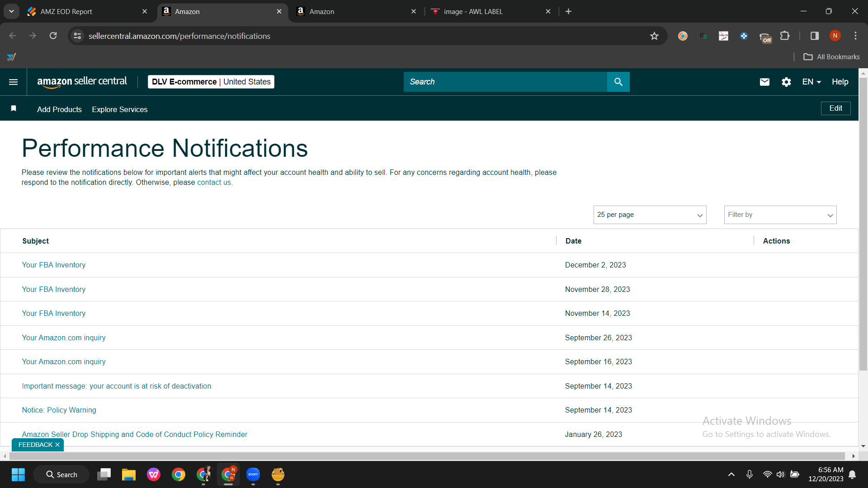The image size is (868, 488).
Task: Close the FEEDBACK tab with its X
Action: pos(57,445)
